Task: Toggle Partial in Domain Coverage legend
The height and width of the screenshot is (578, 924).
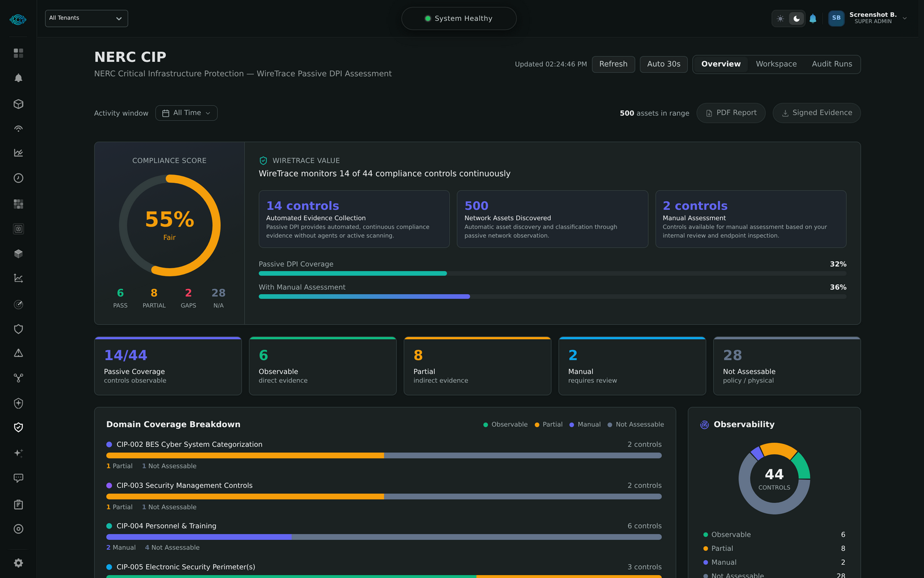Action: click(x=549, y=424)
